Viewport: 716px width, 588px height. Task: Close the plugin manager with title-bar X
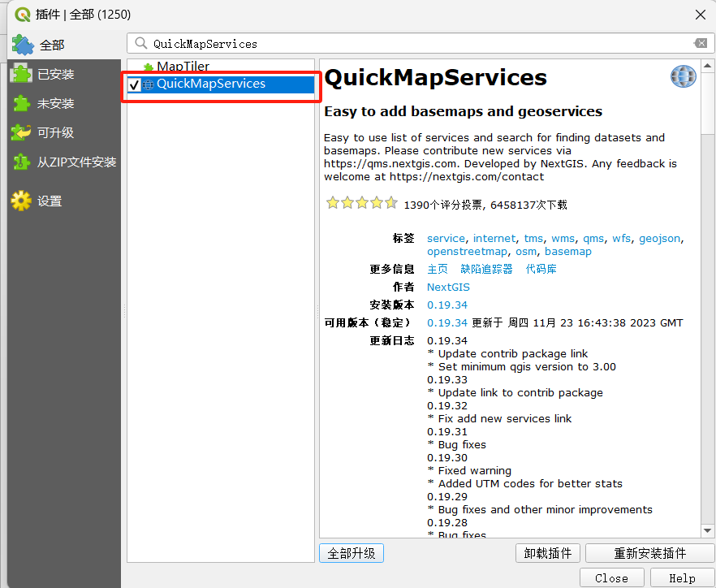tap(701, 15)
